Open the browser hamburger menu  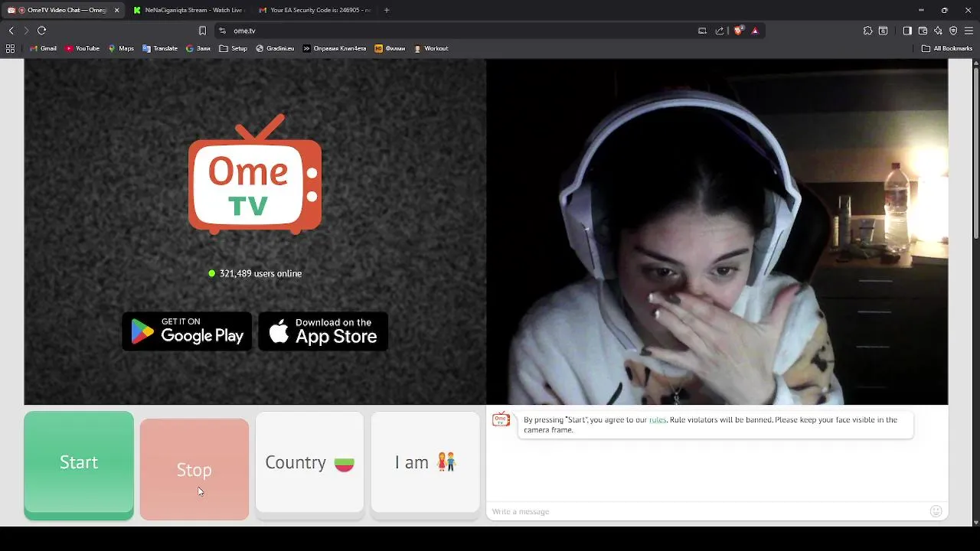pos(969,31)
